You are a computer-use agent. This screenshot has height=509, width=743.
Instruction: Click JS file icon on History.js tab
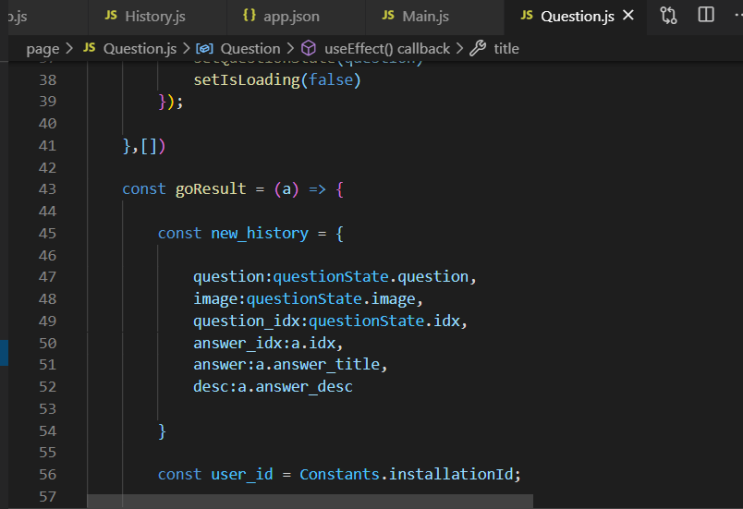tap(111, 16)
